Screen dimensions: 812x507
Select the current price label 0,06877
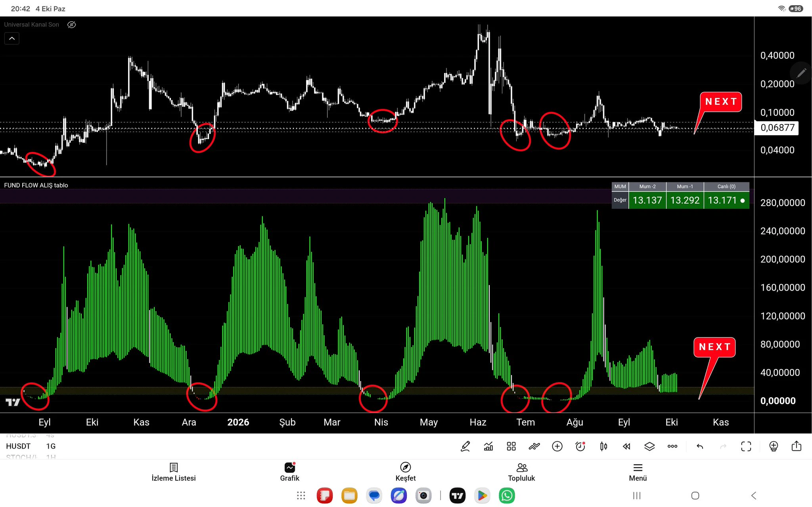pos(777,128)
